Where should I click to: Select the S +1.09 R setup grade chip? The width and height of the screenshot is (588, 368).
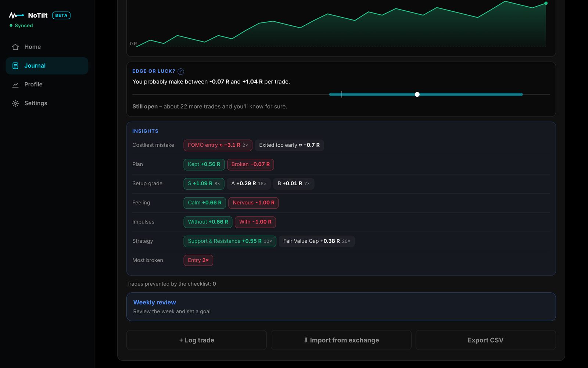click(204, 183)
